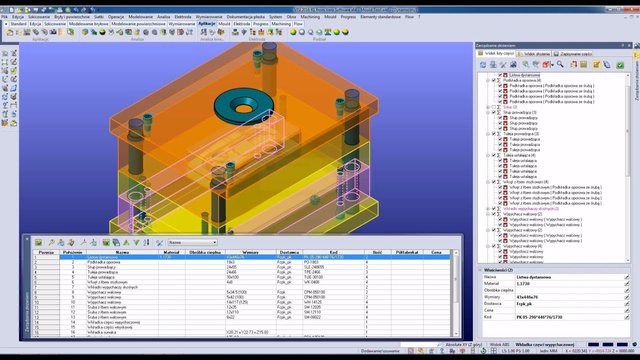Switch to the Zapisywanie części tab

573,54
